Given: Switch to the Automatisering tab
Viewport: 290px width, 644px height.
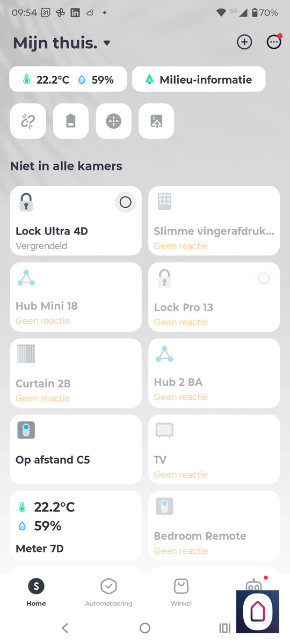Looking at the screenshot, I should coord(108,592).
